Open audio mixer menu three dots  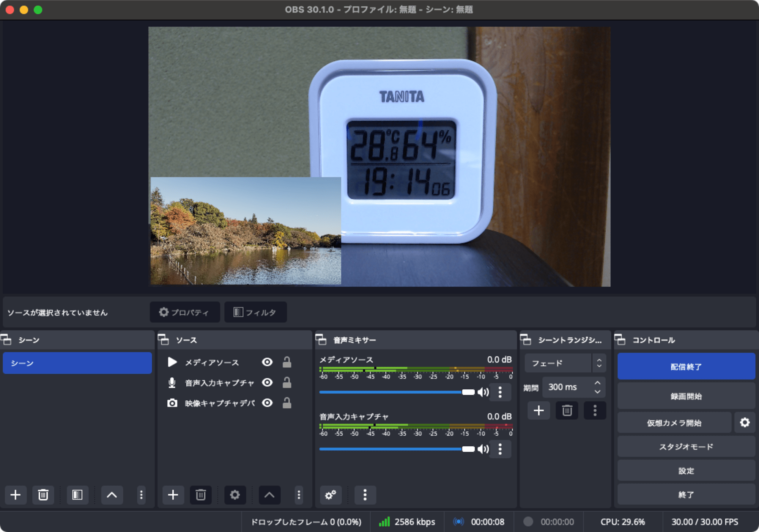coord(365,495)
